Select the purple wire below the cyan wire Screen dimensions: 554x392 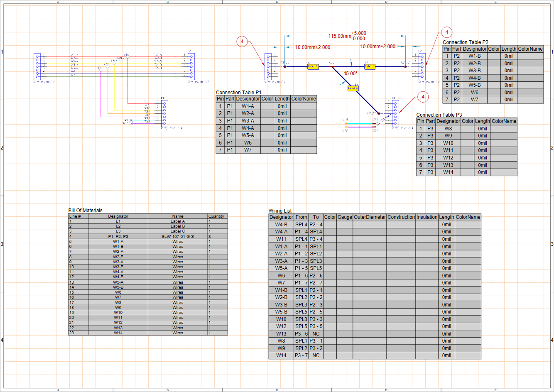(360, 127)
